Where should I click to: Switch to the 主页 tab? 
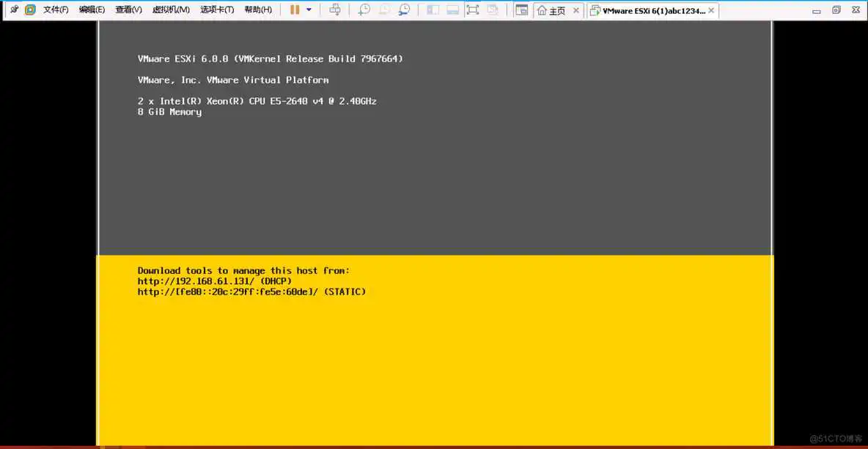coord(559,10)
